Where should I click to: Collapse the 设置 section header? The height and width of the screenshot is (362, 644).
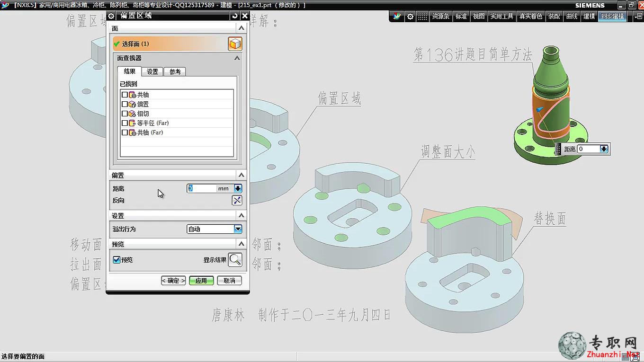point(241,215)
